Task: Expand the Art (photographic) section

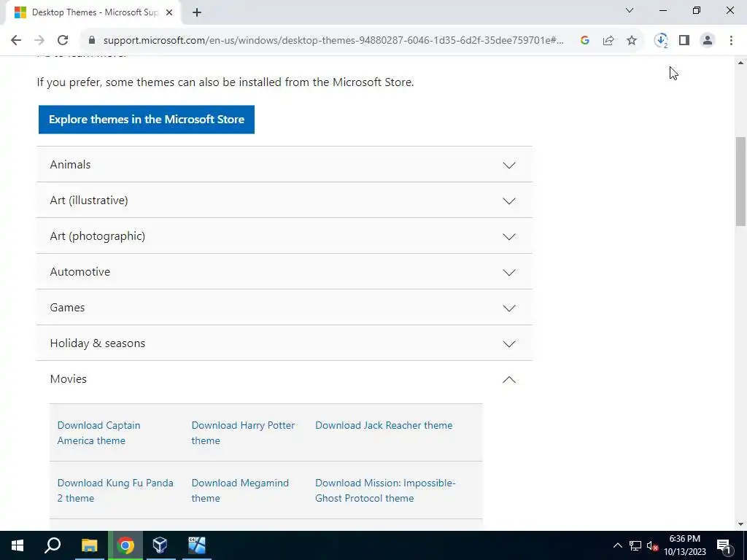Action: [285, 236]
